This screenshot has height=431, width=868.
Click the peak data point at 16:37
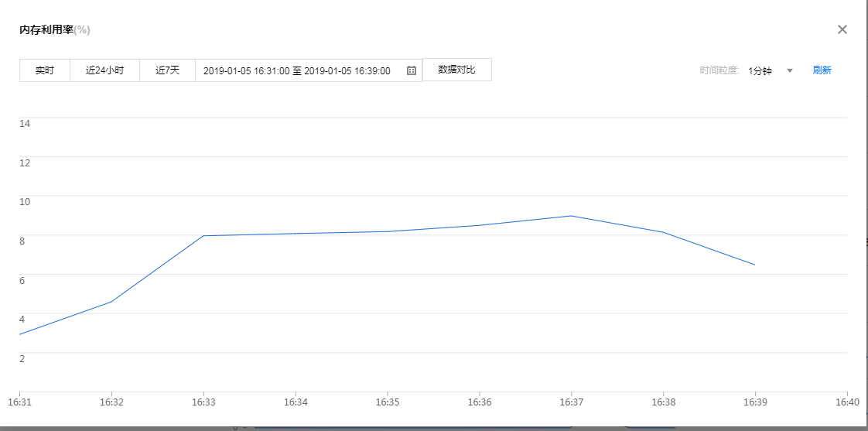[x=571, y=216]
